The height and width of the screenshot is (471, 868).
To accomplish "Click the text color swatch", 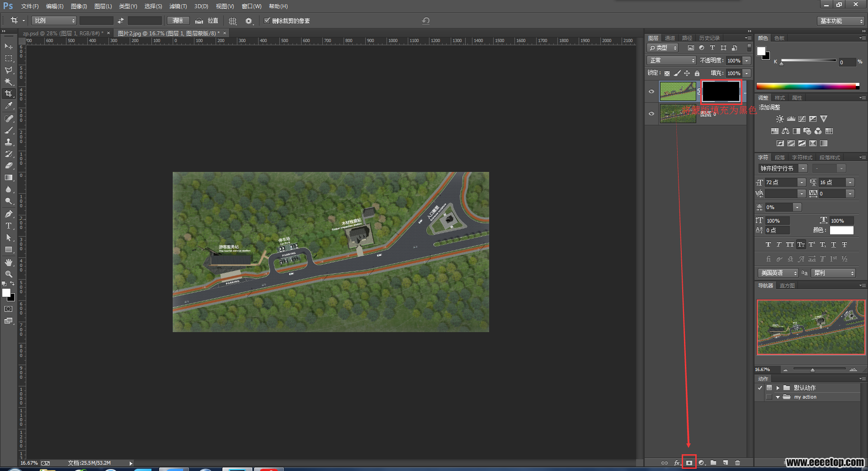I will (x=841, y=230).
